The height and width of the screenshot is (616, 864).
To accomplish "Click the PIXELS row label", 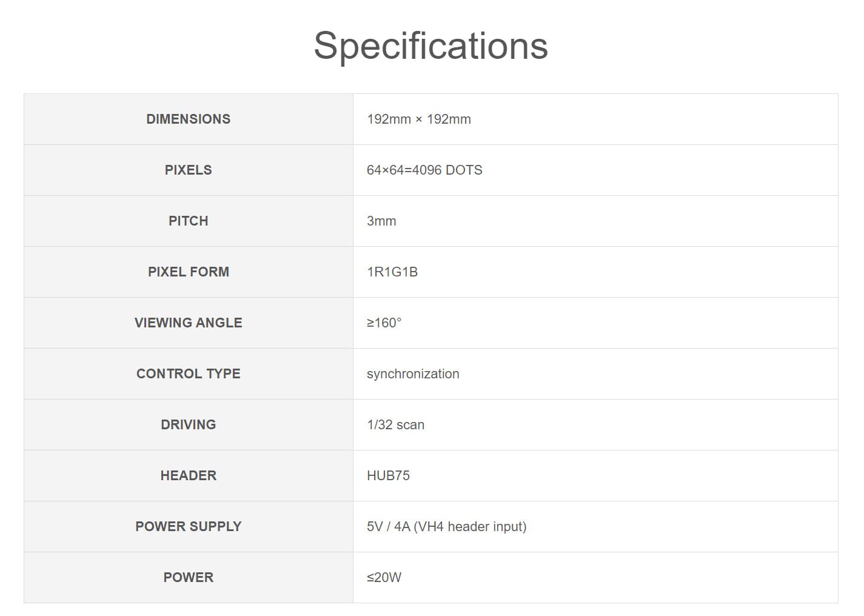I will click(188, 170).
